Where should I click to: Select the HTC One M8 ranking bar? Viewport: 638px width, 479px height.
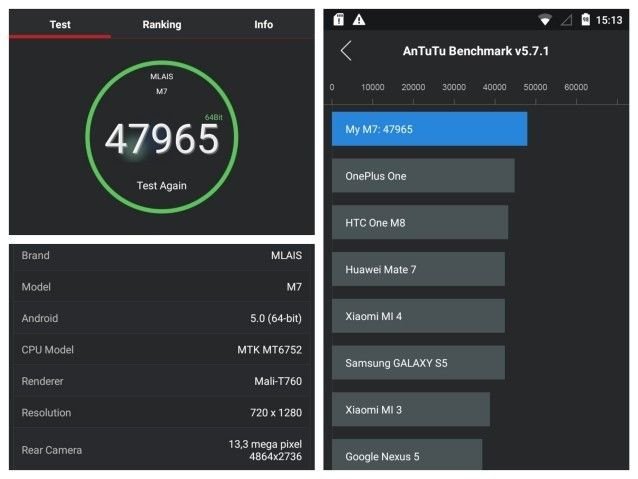420,222
